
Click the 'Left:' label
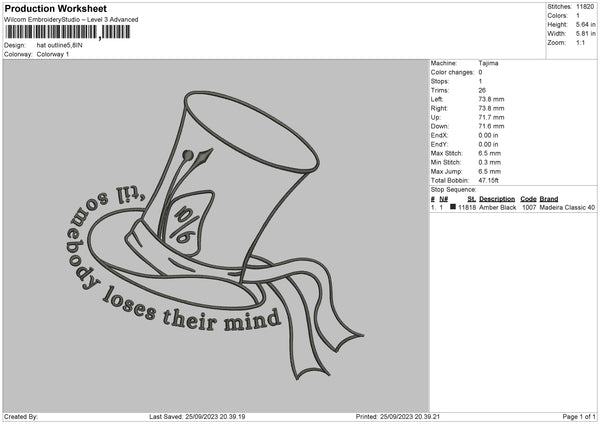coord(437,99)
